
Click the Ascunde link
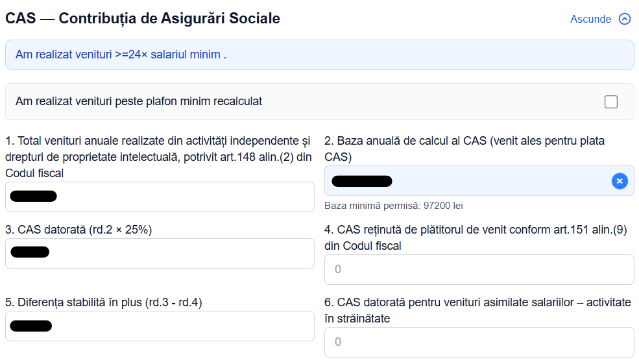click(590, 19)
